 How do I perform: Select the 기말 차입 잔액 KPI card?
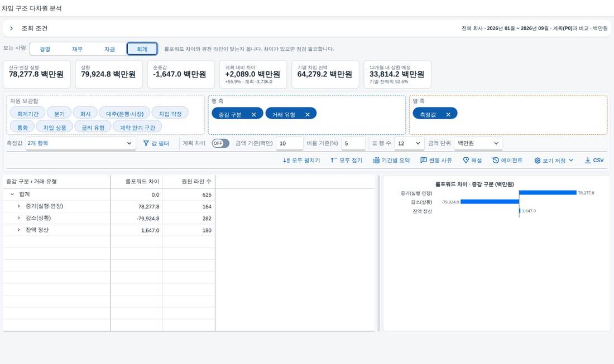tap(325, 74)
